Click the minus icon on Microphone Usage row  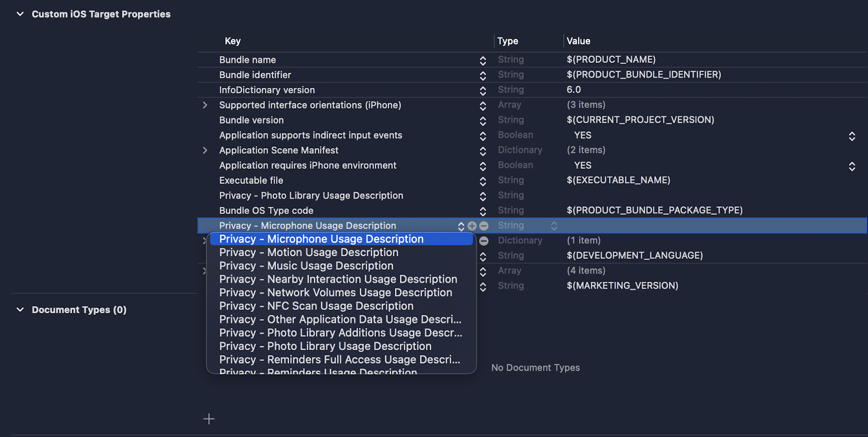click(x=484, y=226)
